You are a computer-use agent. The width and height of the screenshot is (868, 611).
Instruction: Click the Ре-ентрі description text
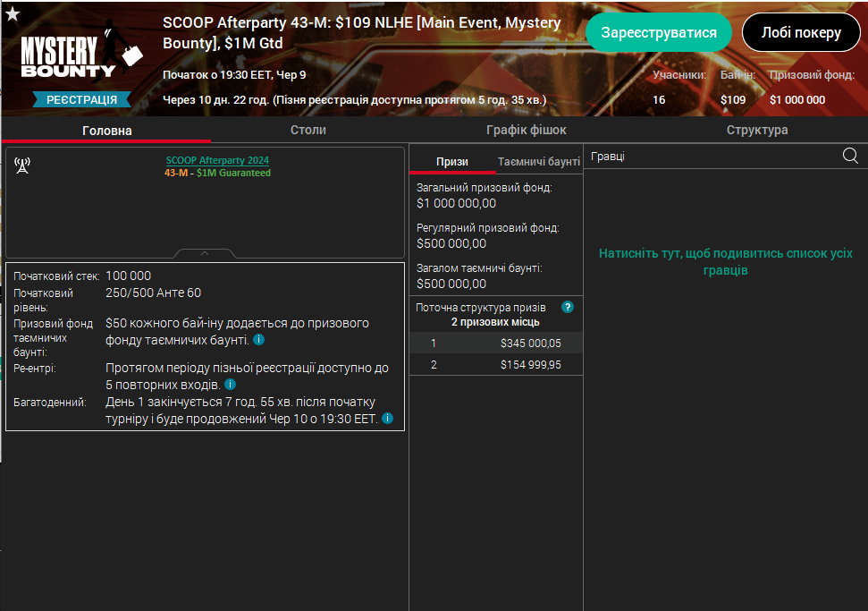(247, 376)
